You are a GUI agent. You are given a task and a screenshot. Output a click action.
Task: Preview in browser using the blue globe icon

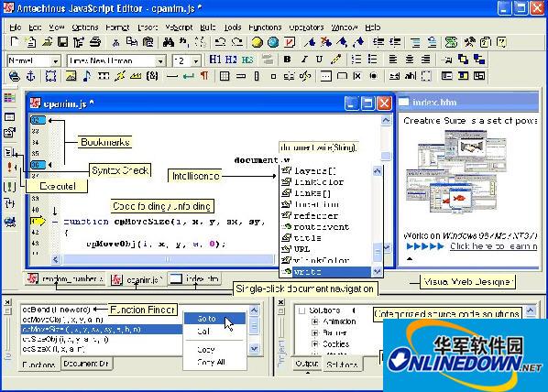pyautogui.click(x=273, y=42)
